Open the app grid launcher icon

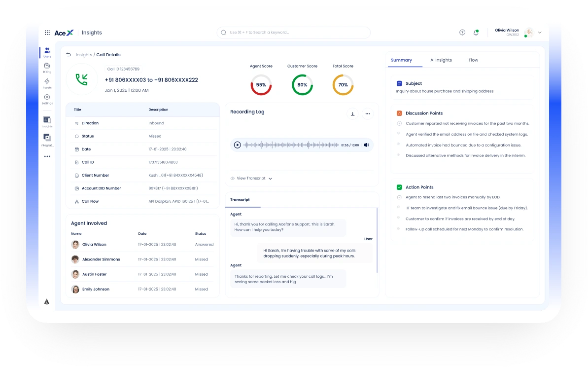pyautogui.click(x=47, y=33)
